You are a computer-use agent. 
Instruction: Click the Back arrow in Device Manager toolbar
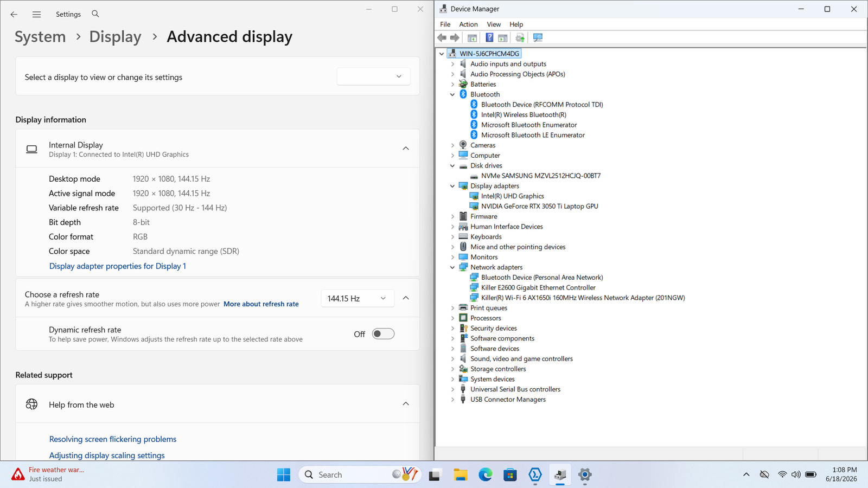[x=442, y=37]
